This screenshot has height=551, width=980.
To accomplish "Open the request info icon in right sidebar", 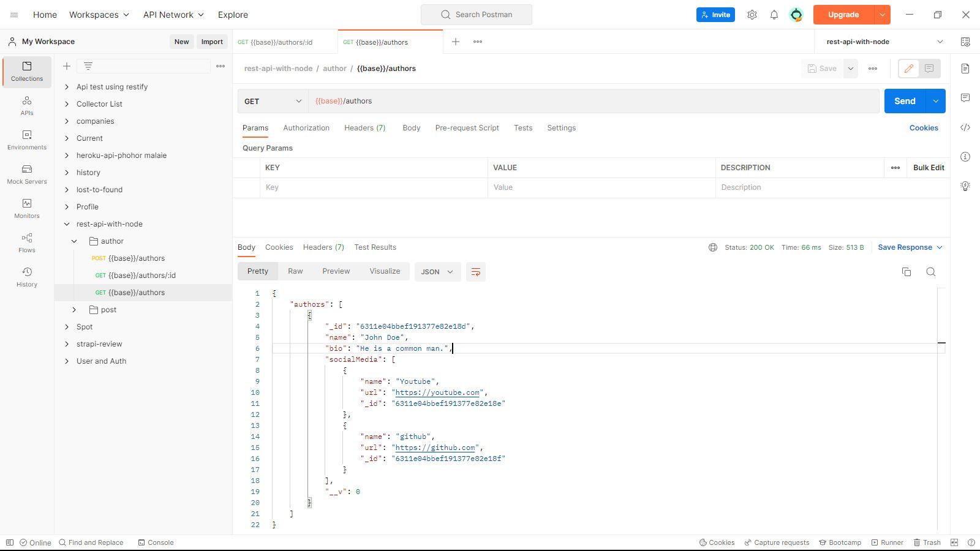I will tap(965, 157).
